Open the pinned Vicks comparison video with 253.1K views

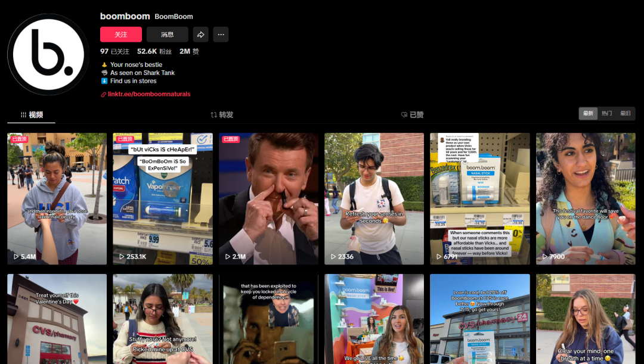tap(163, 198)
